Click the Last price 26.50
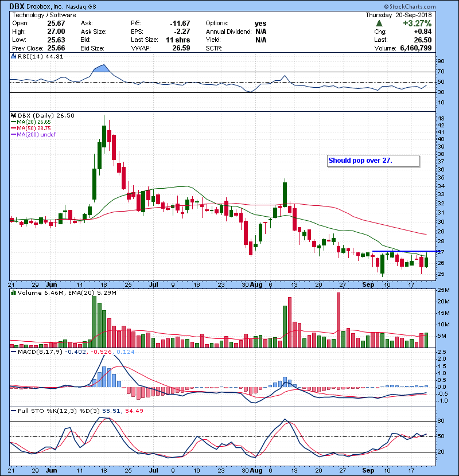The width and height of the screenshot is (459, 476). coord(423,40)
